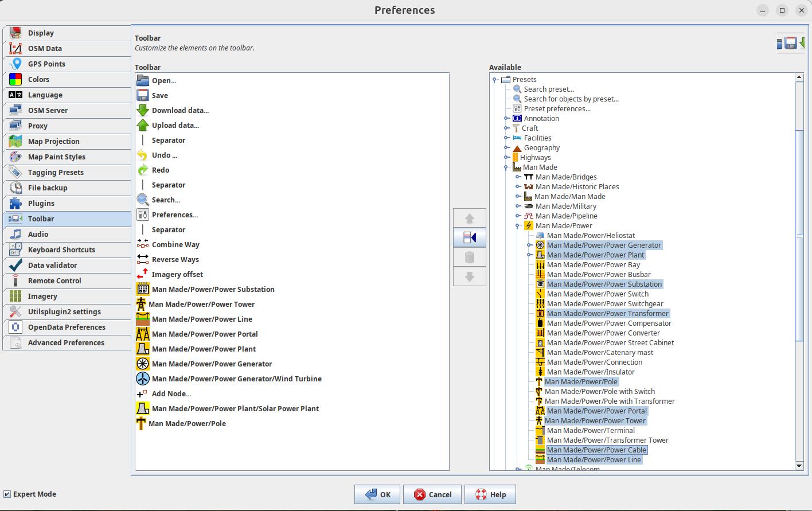The width and height of the screenshot is (812, 511).
Task: Collapse the Man Made/Power tree node
Action: pyautogui.click(x=518, y=225)
